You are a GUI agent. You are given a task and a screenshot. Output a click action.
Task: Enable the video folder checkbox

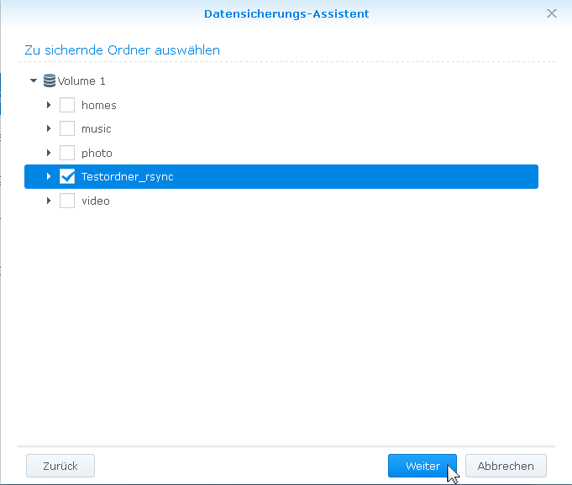[67, 201]
